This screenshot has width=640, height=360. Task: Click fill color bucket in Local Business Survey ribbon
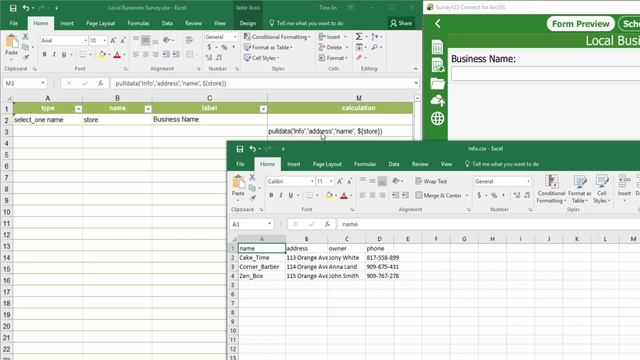102,54
